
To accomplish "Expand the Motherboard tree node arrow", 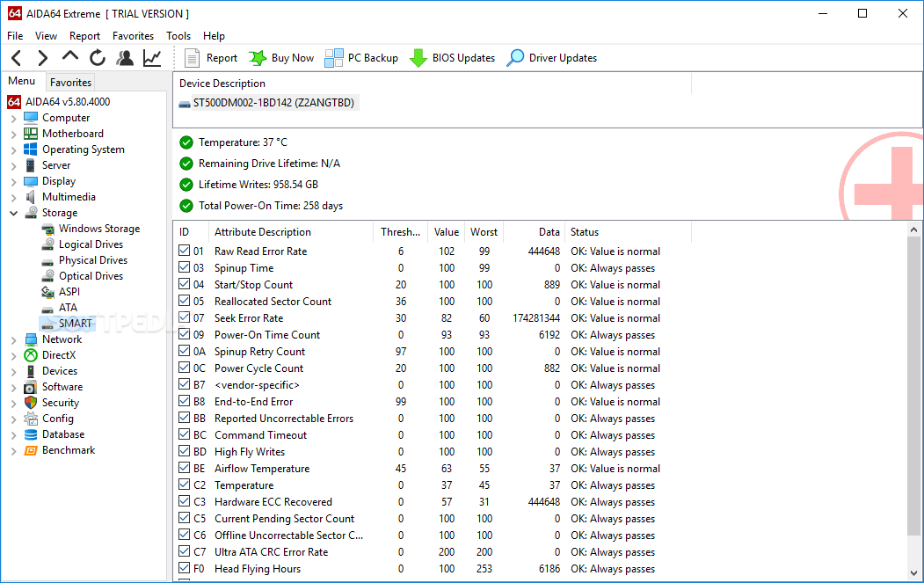I will (13, 134).
